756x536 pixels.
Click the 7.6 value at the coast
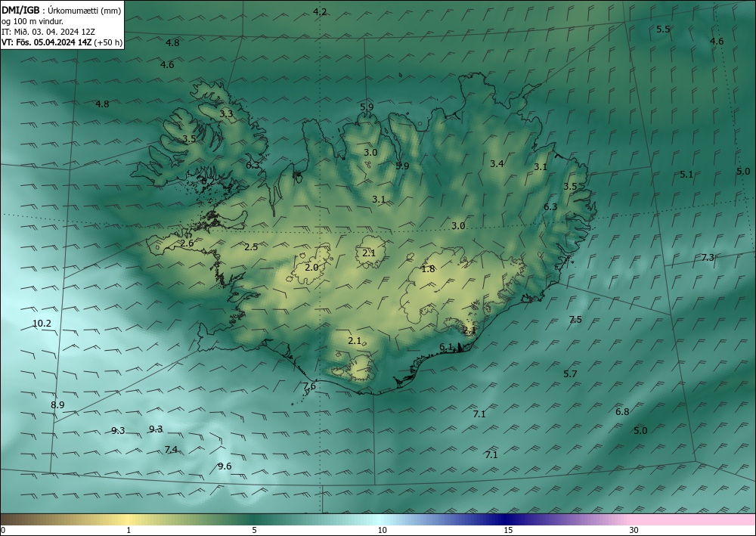pos(309,386)
